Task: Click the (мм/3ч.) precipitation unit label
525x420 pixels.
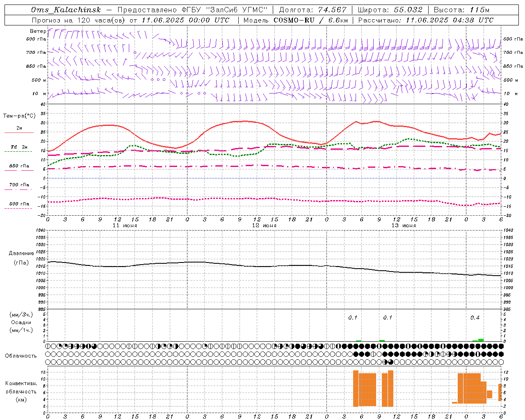Action: tap(21, 315)
